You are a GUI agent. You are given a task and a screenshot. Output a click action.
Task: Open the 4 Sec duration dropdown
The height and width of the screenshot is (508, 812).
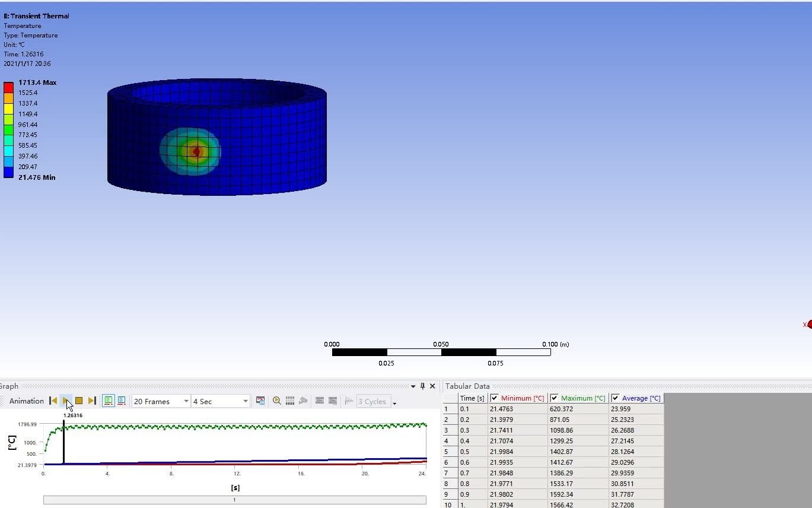point(220,402)
